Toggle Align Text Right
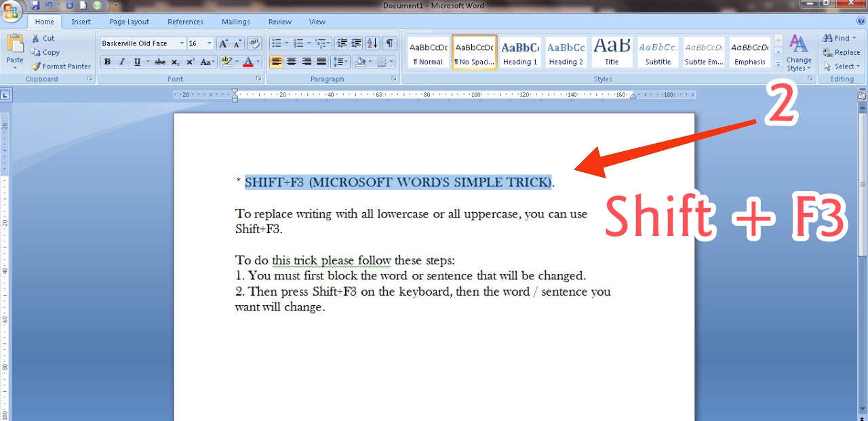Image resolution: width=868 pixels, height=421 pixels. coord(307,62)
